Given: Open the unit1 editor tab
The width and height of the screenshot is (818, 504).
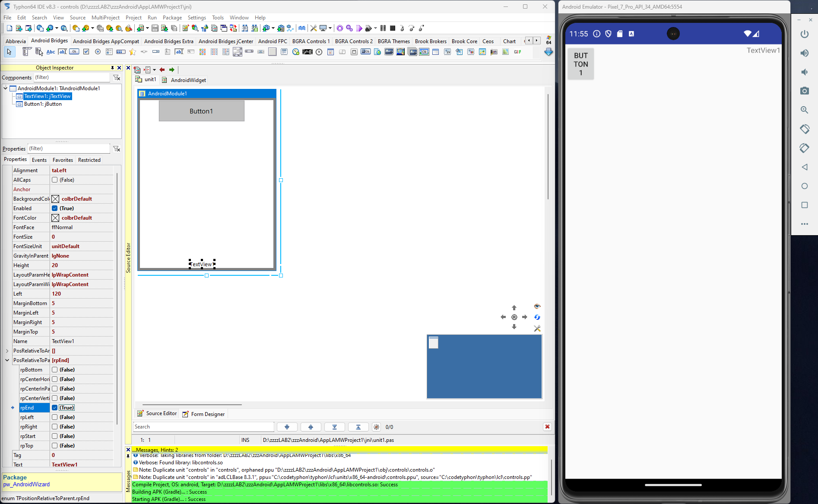Looking at the screenshot, I should (146, 80).
